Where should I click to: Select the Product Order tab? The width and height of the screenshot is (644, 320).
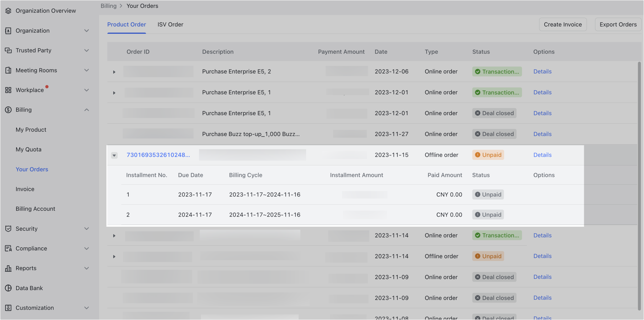(126, 24)
